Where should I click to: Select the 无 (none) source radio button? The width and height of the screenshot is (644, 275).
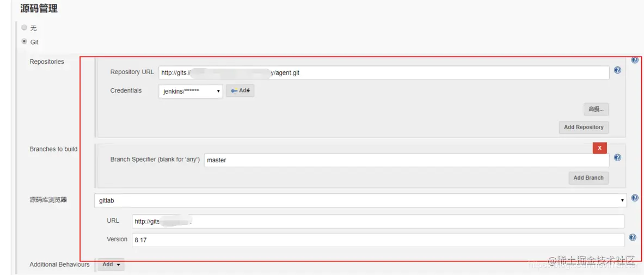[x=24, y=28]
